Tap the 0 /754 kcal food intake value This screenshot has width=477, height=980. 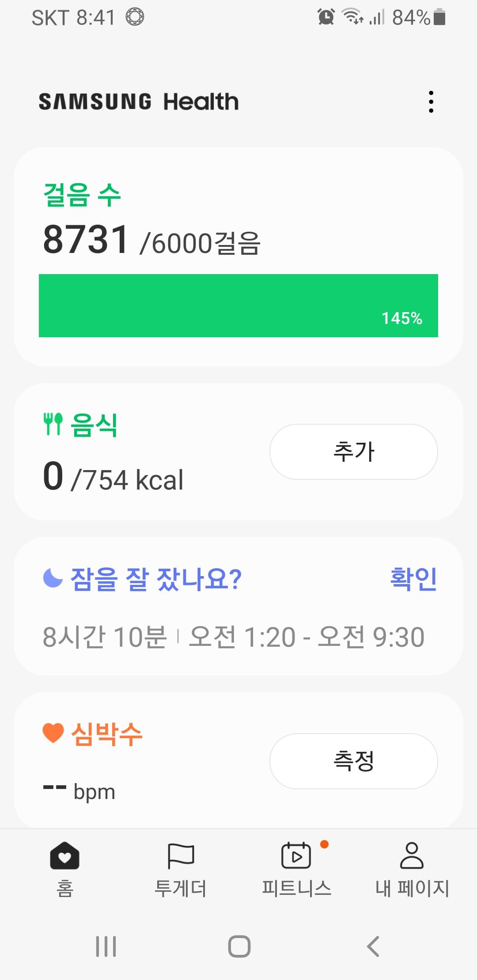click(113, 478)
